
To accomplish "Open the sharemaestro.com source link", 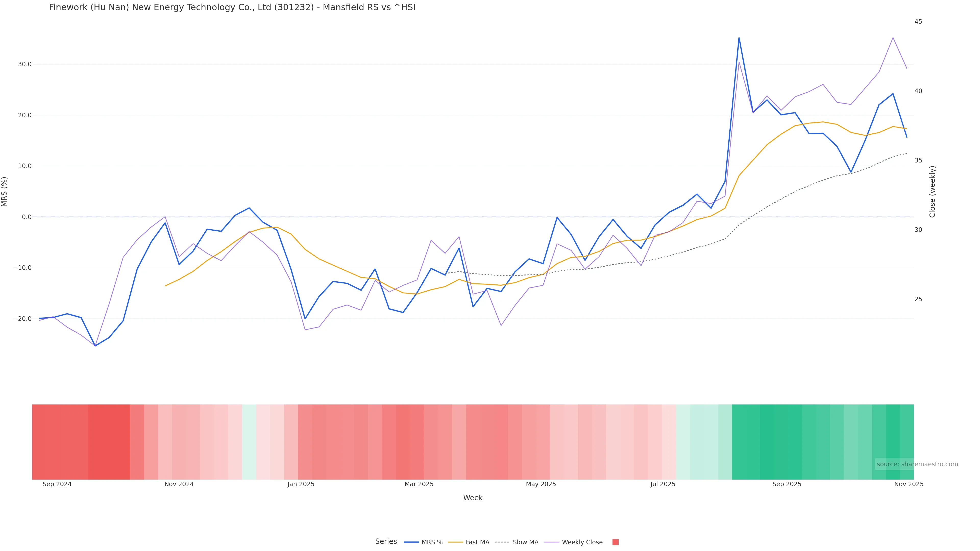I will (x=917, y=464).
